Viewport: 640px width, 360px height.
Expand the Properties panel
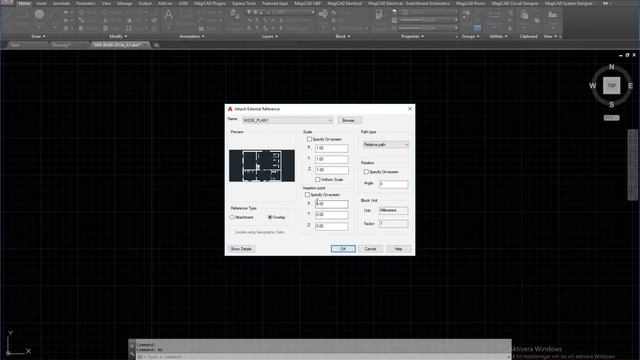[x=413, y=36]
